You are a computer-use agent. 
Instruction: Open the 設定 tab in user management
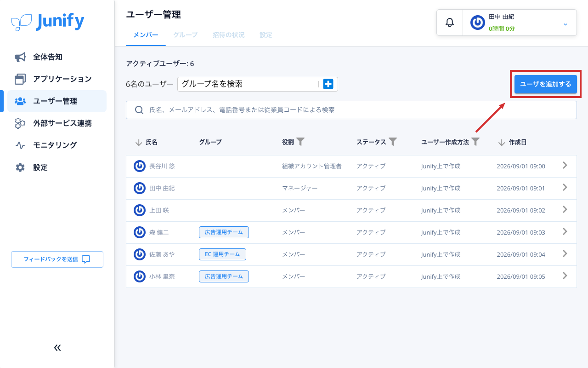click(266, 35)
